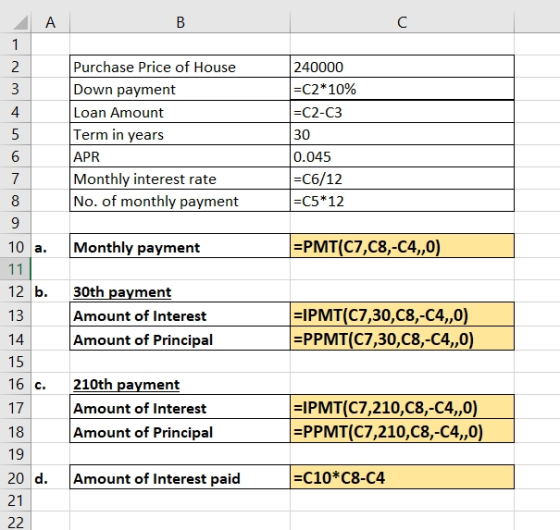560x530 pixels.
Task: Select row 12 header
Action: pyautogui.click(x=15, y=291)
